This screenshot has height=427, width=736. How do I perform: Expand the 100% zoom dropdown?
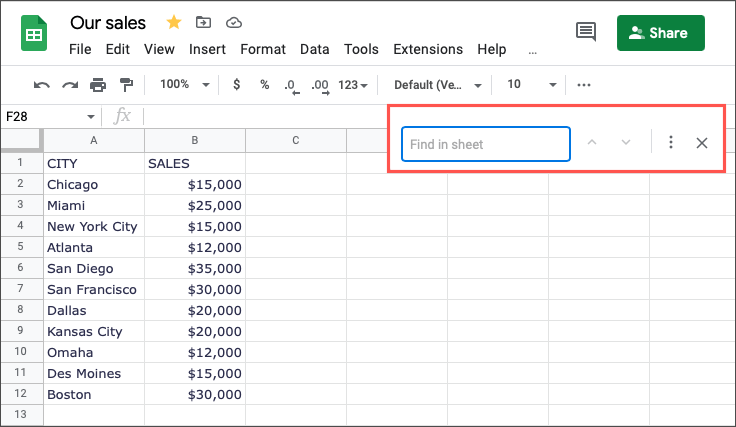coord(185,85)
